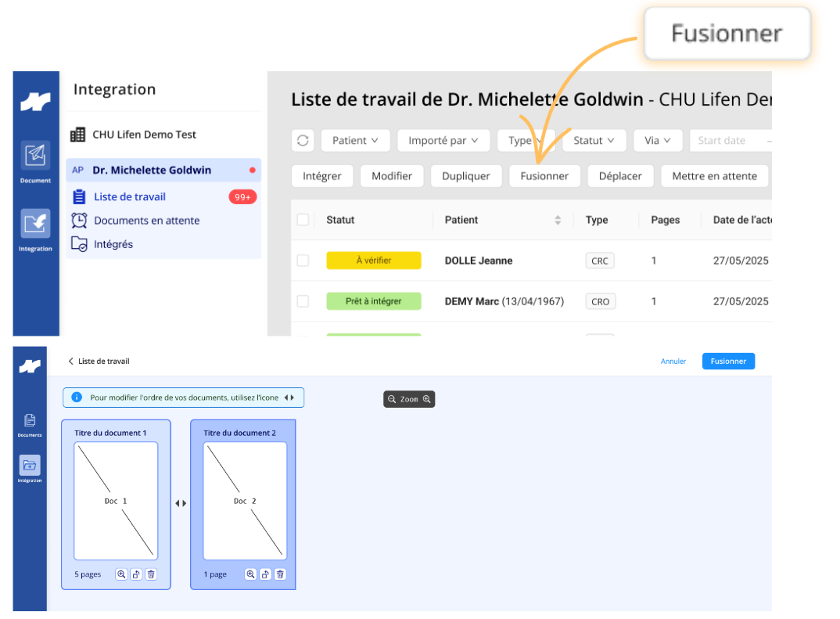This screenshot has height=619, width=840.
Task: Open the Integration section in top sidebar
Action: (35, 229)
